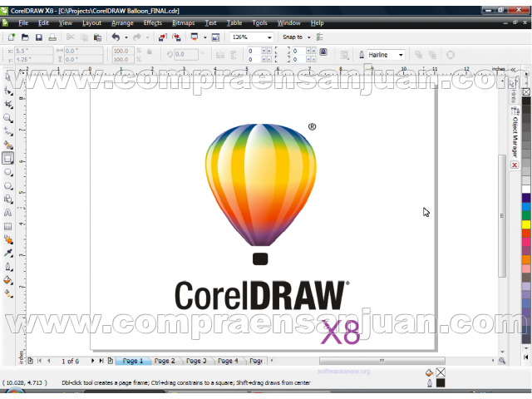Undo the last action arrow
Viewport: 532px width, 399px height.
(116, 37)
